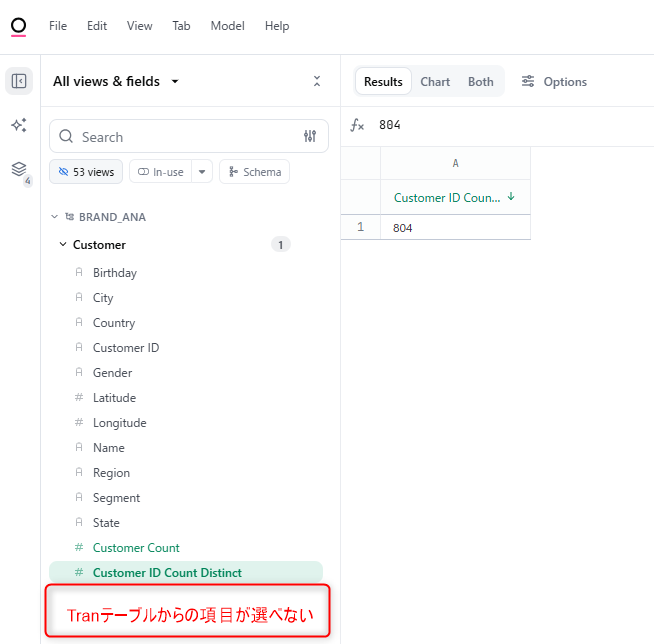Select row number 1
Screen dimensions: 654x644
coord(360,227)
